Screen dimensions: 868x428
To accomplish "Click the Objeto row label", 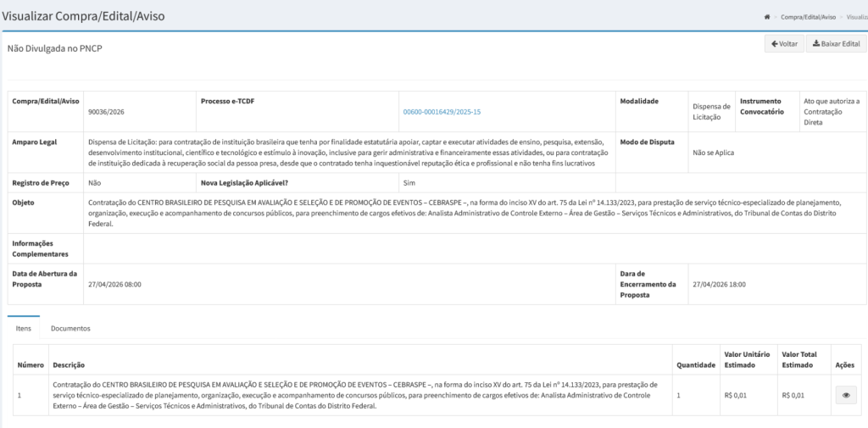I will pos(23,203).
